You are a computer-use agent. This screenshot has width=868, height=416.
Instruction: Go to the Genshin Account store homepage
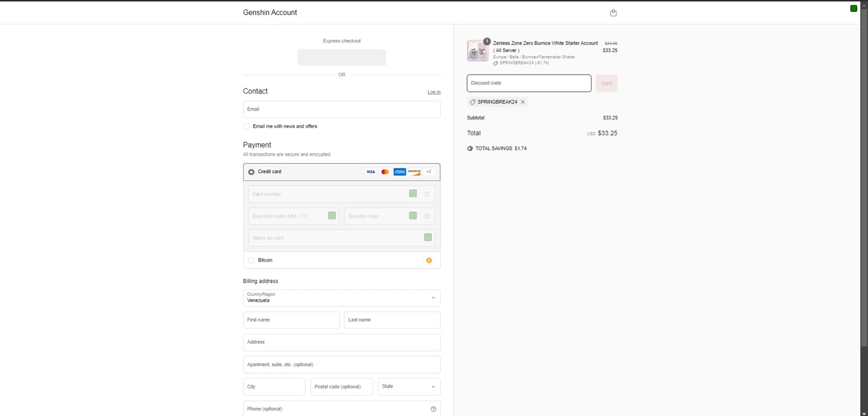pos(270,13)
